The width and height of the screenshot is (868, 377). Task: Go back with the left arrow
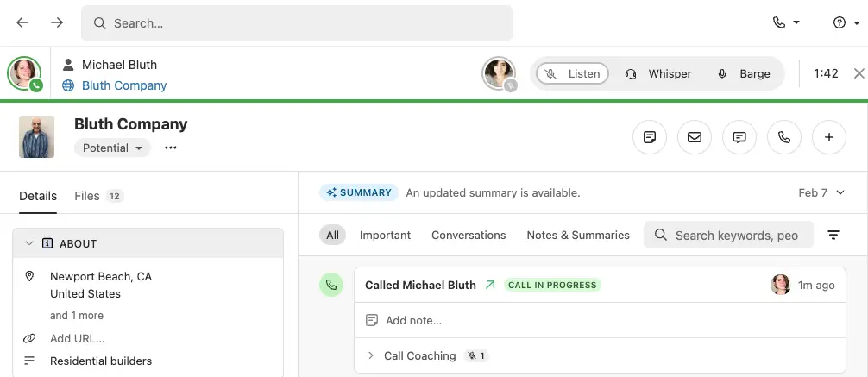point(22,22)
